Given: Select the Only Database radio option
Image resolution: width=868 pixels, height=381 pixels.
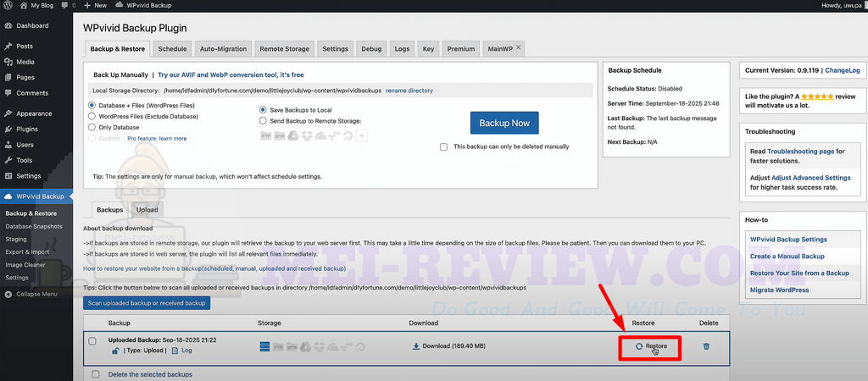Looking at the screenshot, I should pos(92,127).
